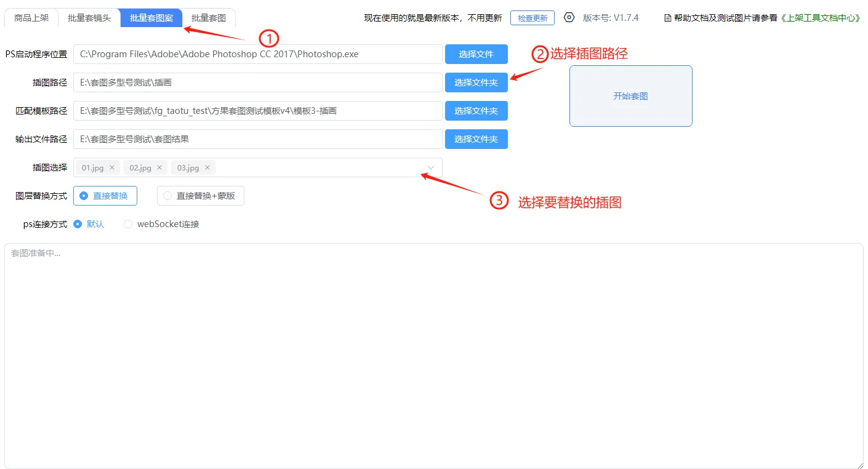Expand the 插图选择 dropdown arrow
This screenshot has width=868, height=469.
tap(431, 167)
